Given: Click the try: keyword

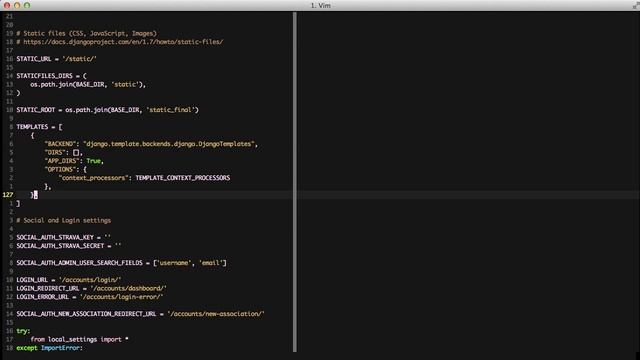Looking at the screenshot, I should (23, 331).
